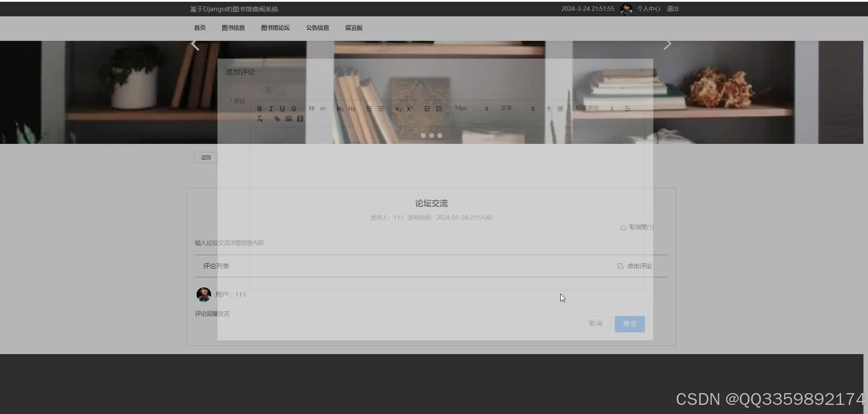Toggle italic formatting in comment editor
868x414 pixels.
(x=271, y=108)
